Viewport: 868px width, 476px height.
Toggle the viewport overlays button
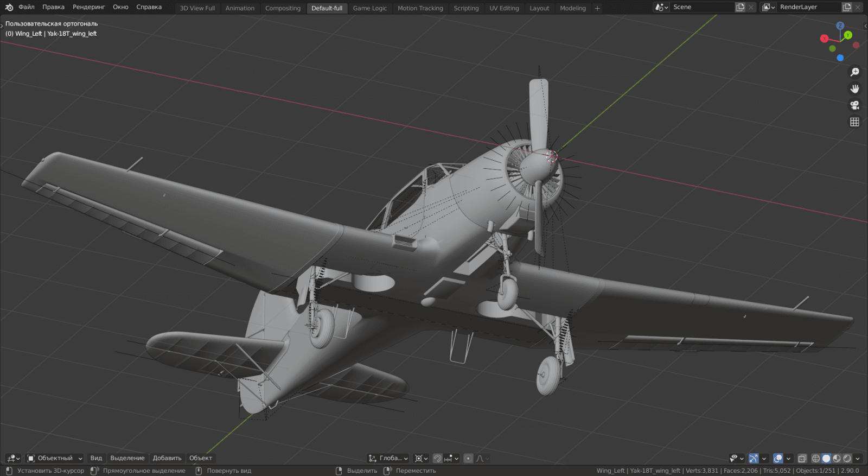point(778,459)
